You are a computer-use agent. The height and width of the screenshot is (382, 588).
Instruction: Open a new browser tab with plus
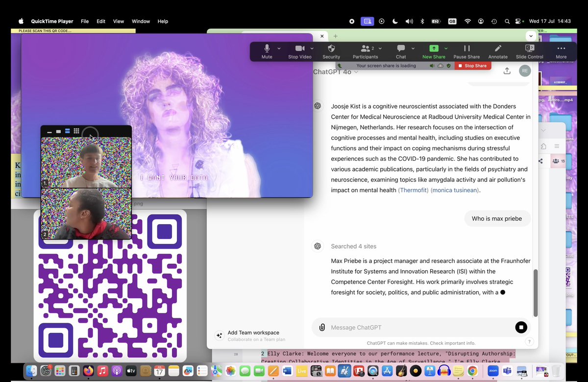[336, 36]
